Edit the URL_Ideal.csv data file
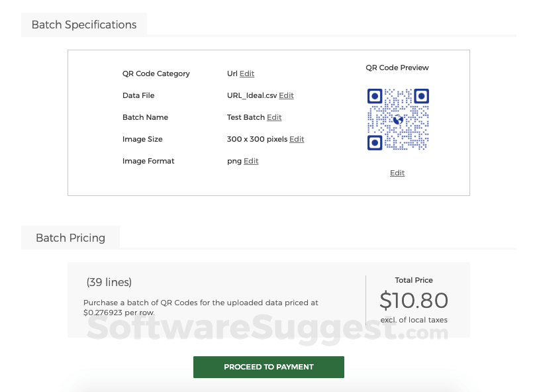This screenshot has width=535, height=392. pyautogui.click(x=286, y=95)
